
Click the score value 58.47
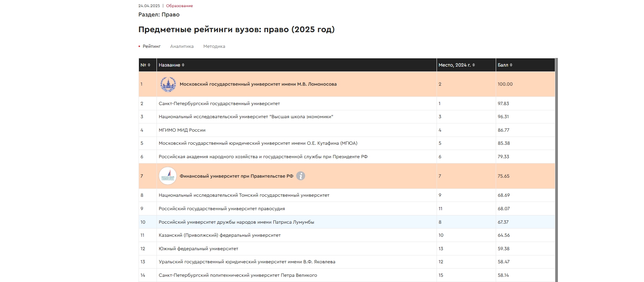(504, 262)
